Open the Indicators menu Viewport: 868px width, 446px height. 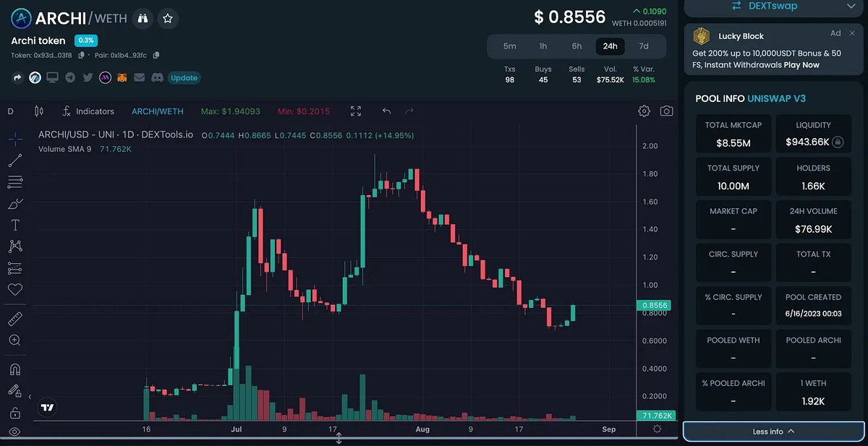[88, 111]
